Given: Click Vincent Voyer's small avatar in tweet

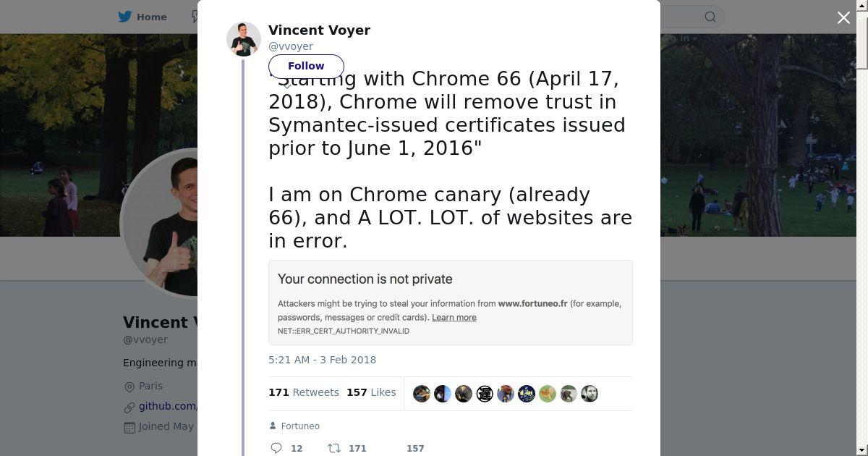Looking at the screenshot, I should point(244,39).
